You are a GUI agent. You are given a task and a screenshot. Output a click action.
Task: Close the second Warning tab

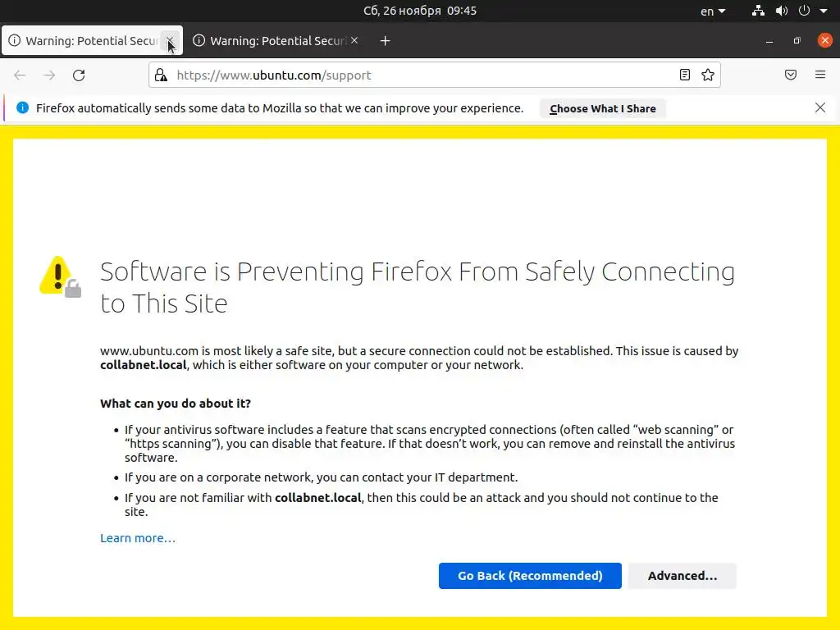pyautogui.click(x=354, y=41)
